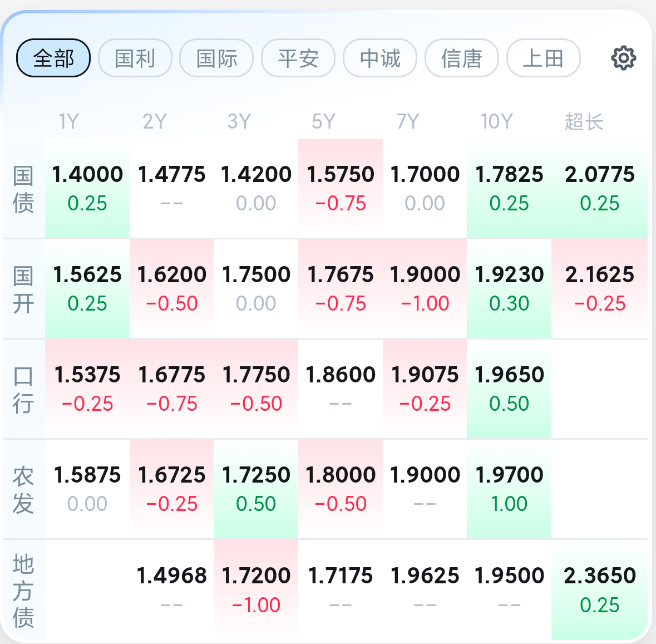The image size is (656, 644).
Task: Open the 上田 tab
Action: [543, 58]
